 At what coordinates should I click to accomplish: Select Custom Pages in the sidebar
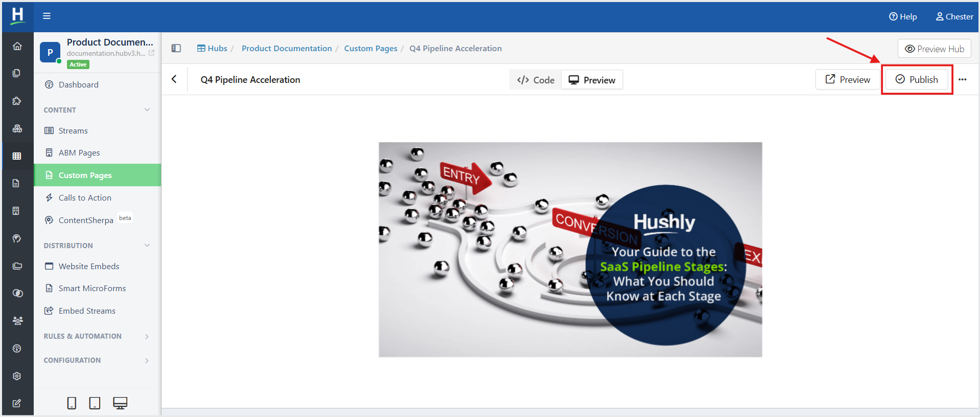coord(97,175)
